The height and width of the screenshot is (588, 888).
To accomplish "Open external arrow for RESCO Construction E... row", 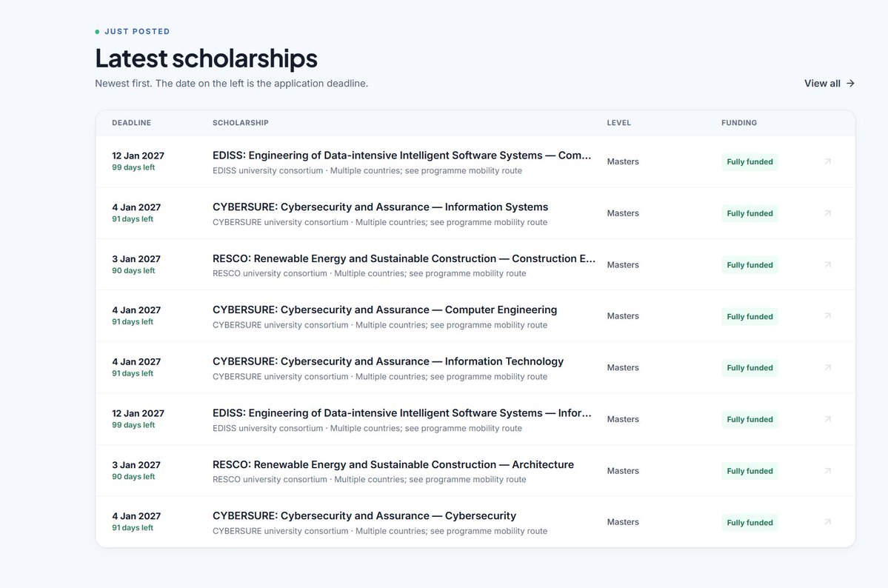I will pos(827,264).
